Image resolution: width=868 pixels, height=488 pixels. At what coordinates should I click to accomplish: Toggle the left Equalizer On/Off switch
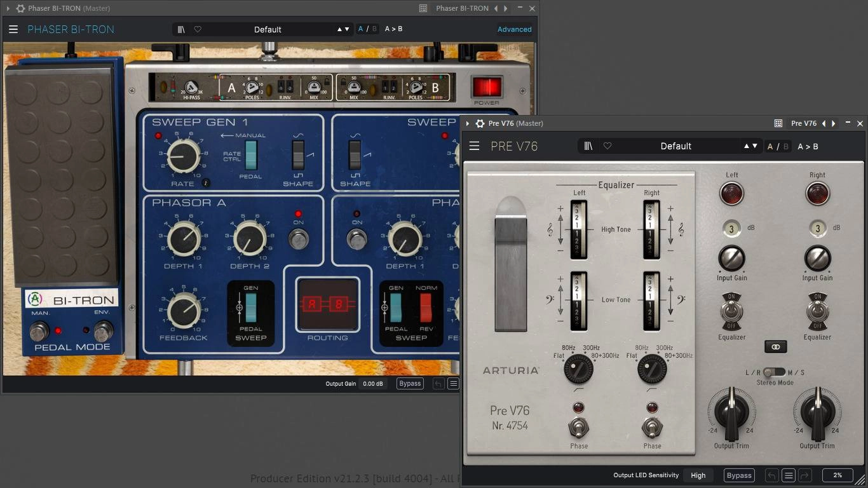(x=731, y=311)
